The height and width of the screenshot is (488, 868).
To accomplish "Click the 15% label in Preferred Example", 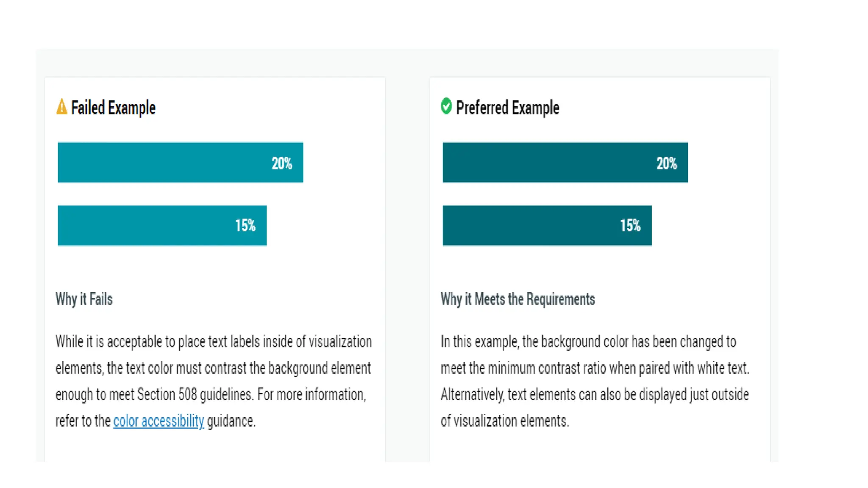I will [x=630, y=226].
